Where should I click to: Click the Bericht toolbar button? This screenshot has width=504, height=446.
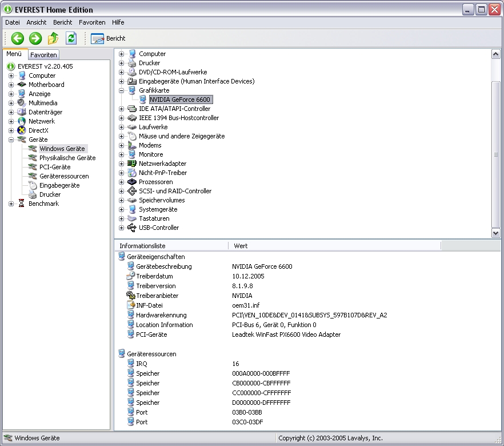(x=108, y=38)
